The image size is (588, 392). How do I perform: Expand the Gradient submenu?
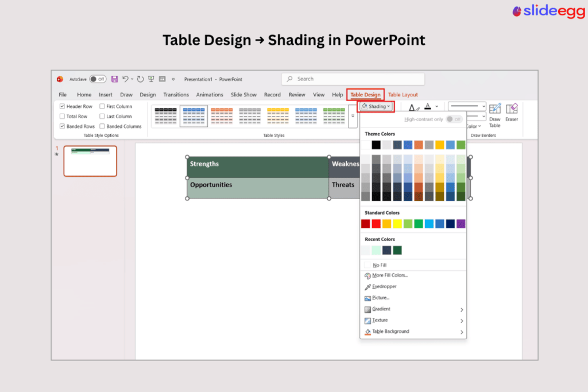tap(462, 309)
